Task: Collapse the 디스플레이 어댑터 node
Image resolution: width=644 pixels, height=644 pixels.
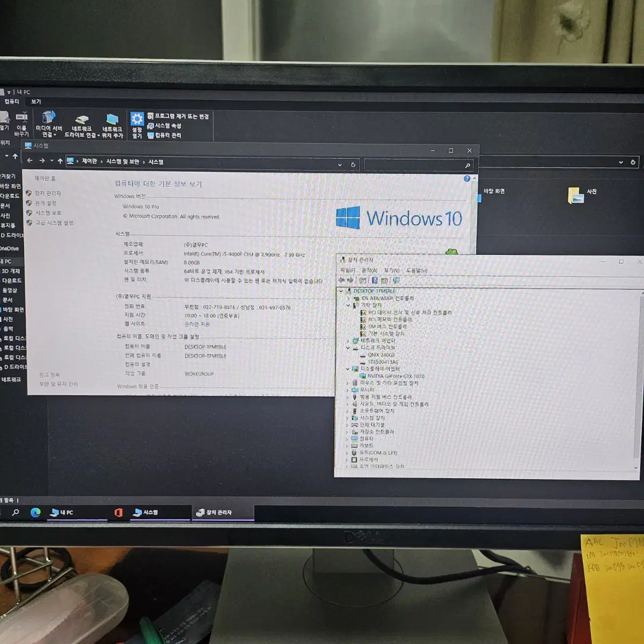Action: [x=348, y=369]
